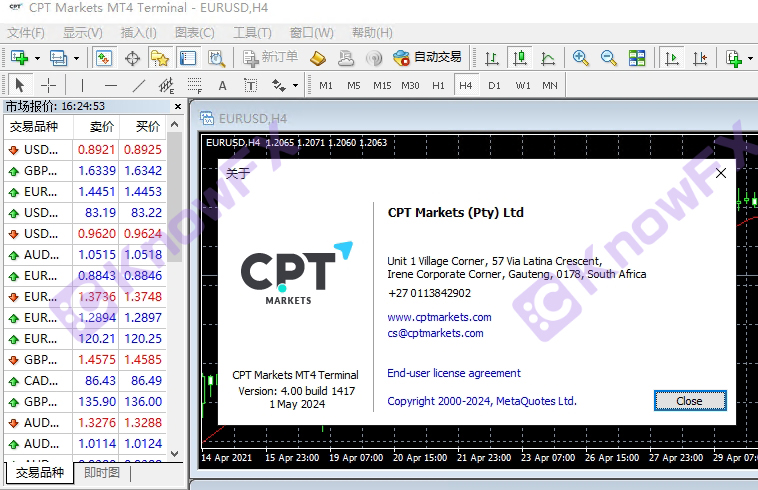758x490 pixels.
Task: Click the Zoom In magnifier icon
Action: (x=580, y=58)
